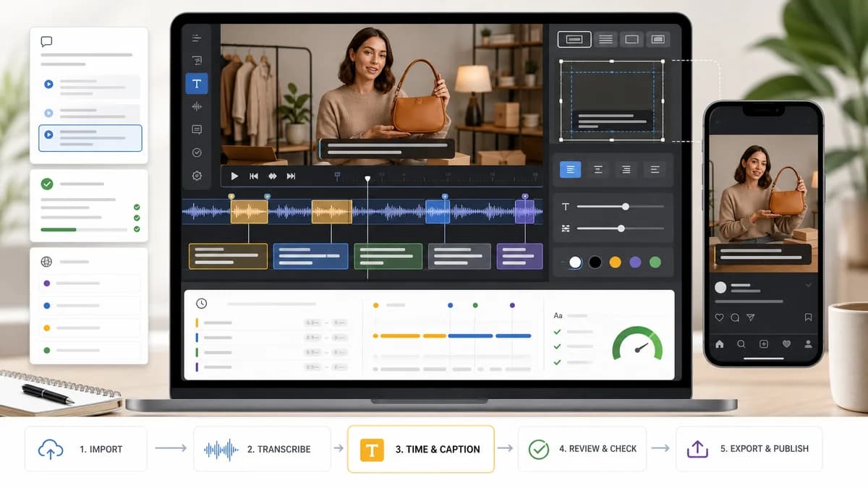868x488 pixels.
Task: Open the caption bubble tool in the dark editor sidebar
Action: coord(197,129)
